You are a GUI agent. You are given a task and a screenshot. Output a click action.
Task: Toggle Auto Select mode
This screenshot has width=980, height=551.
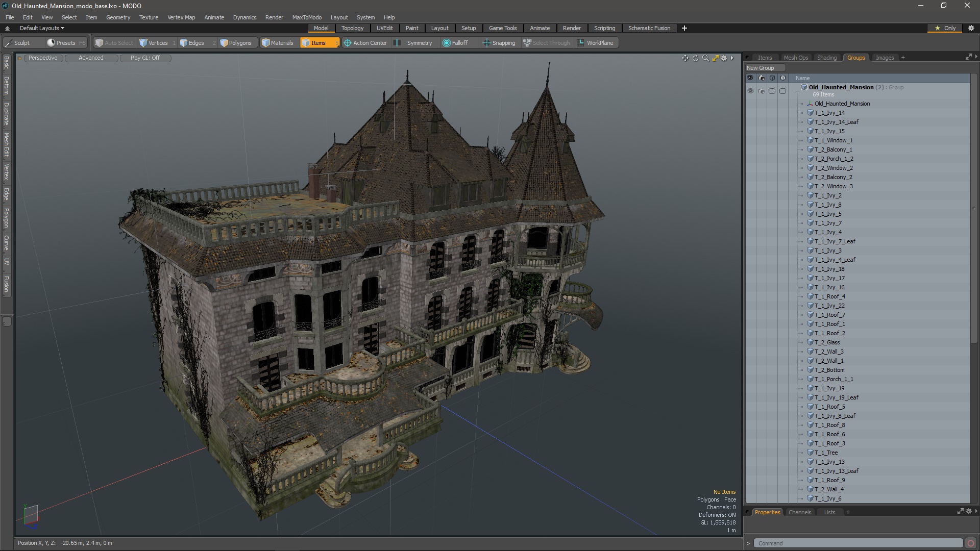coord(114,43)
